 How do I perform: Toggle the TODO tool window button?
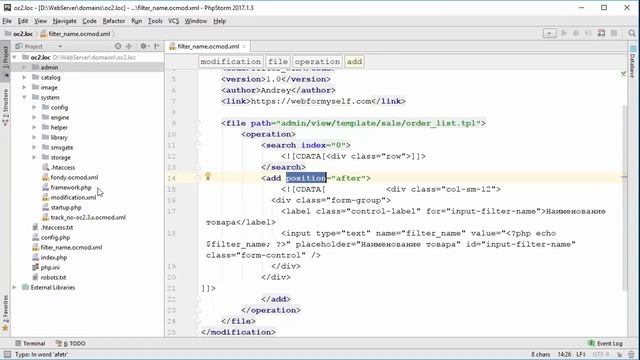click(x=71, y=343)
